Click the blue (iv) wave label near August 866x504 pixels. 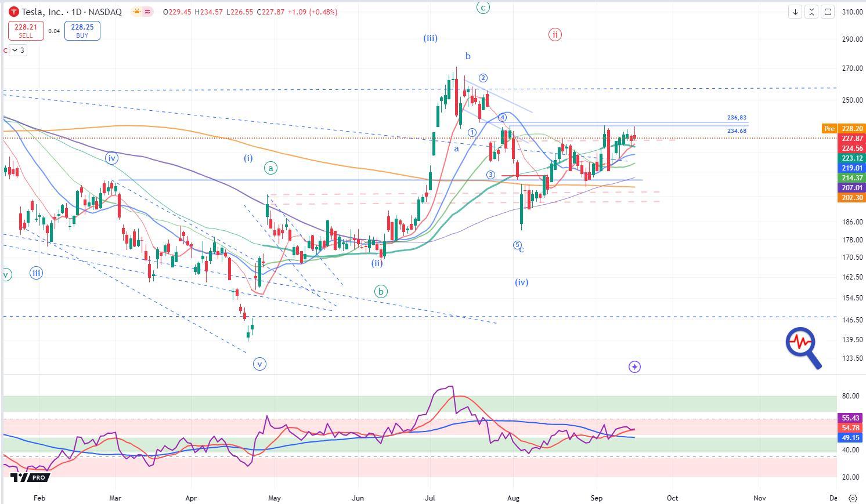521,282
